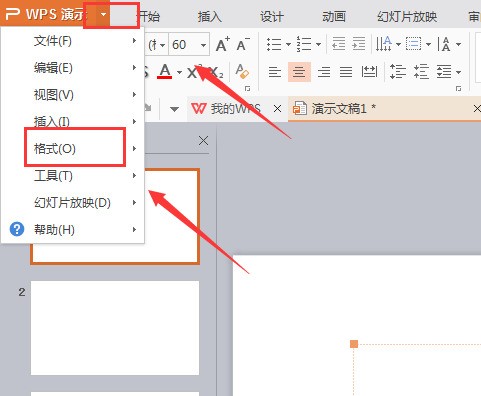
Task: Open the 插入(I) menu item
Action: point(73,122)
